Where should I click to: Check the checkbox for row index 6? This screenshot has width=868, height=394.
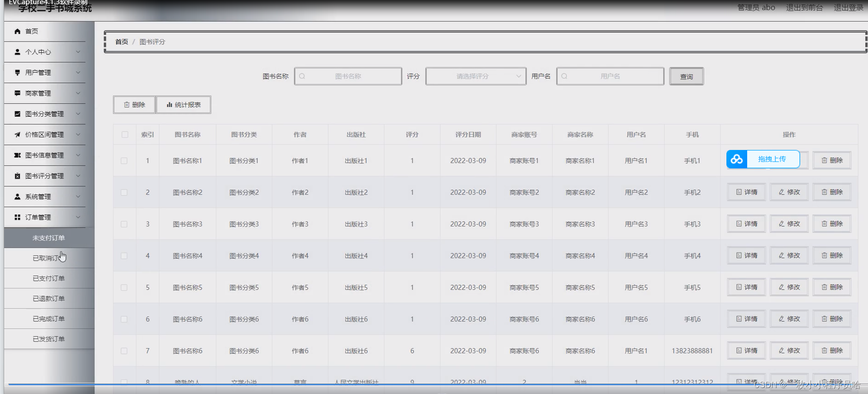pyautogui.click(x=124, y=319)
